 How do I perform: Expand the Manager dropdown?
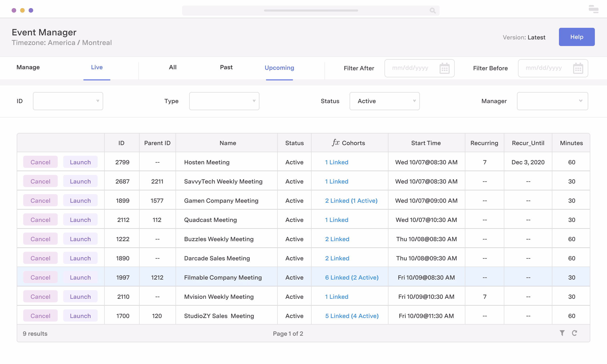point(552,101)
